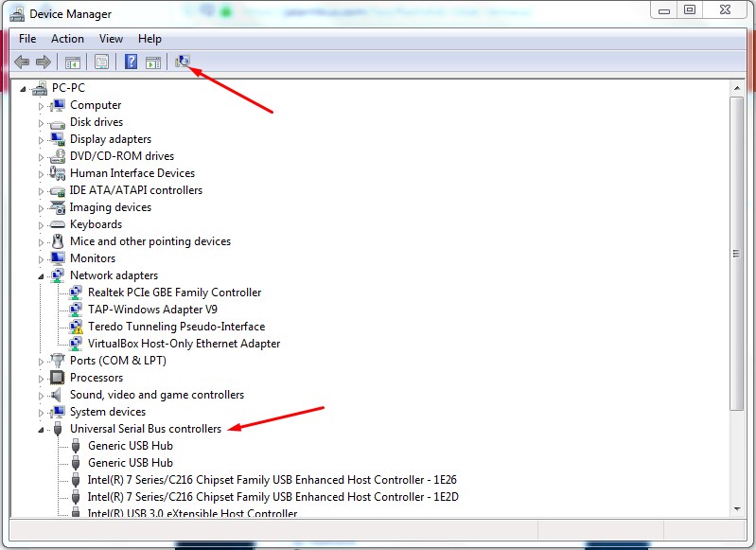
Task: Click the DVD/CD-ROM drives disc icon
Action: click(x=58, y=156)
